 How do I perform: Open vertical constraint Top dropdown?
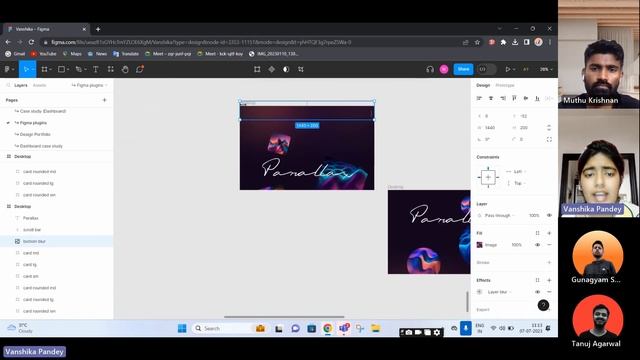pyautogui.click(x=516, y=183)
